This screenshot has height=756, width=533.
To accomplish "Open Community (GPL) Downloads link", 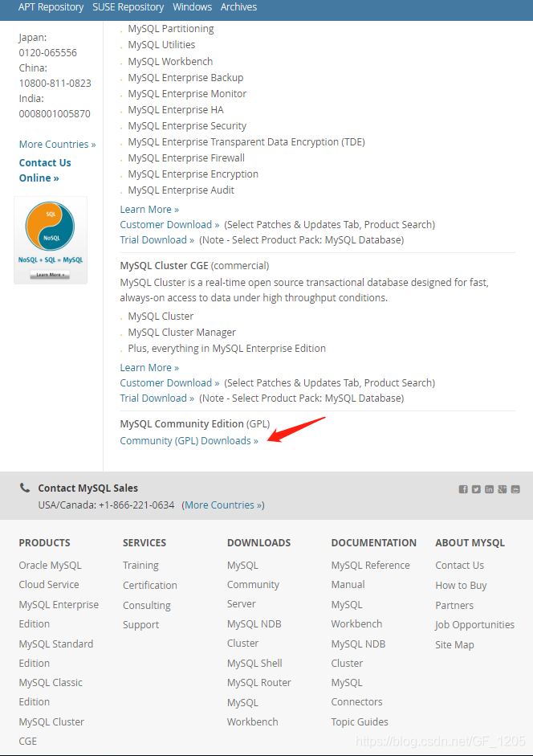I will pos(189,441).
